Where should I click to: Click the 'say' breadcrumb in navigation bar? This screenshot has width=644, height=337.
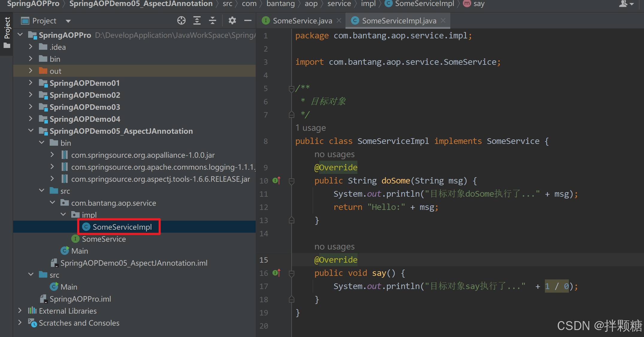(479, 4)
